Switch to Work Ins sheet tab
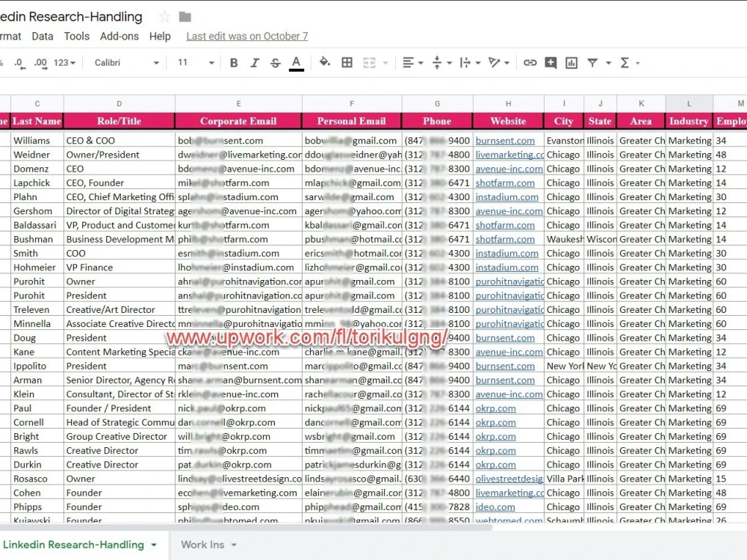 [x=202, y=544]
